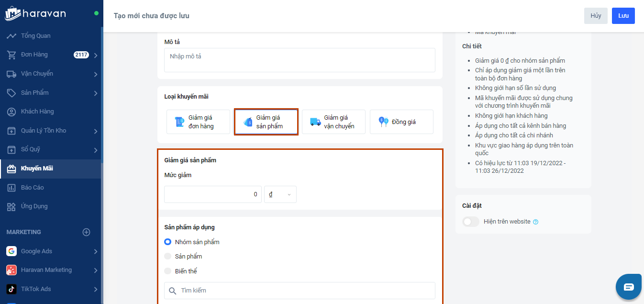Click the Mô tả description text box
This screenshot has height=304, width=644.
coord(300,60)
